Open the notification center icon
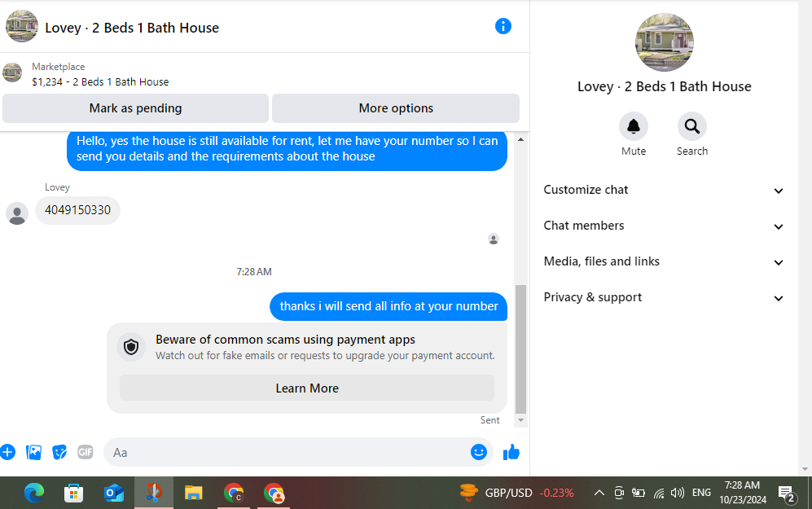The height and width of the screenshot is (509, 812). click(787, 494)
